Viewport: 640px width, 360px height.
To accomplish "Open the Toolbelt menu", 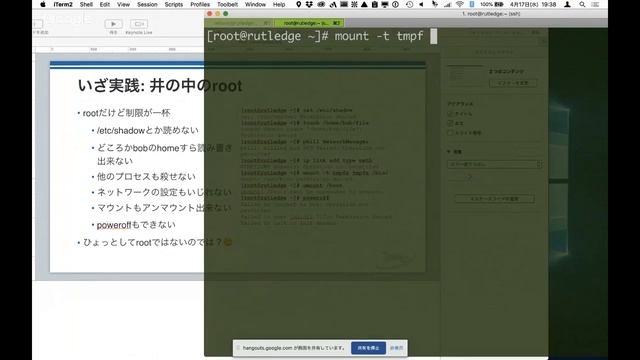I will [x=227, y=4].
